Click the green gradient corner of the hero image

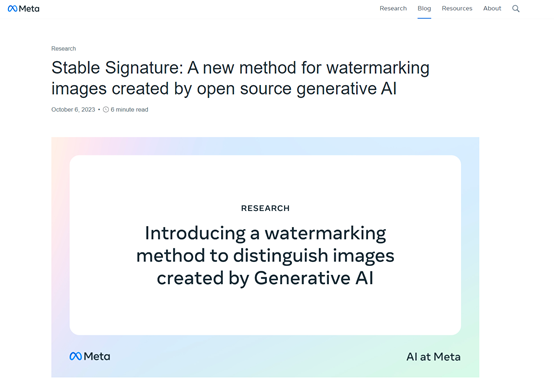[x=470, y=367]
